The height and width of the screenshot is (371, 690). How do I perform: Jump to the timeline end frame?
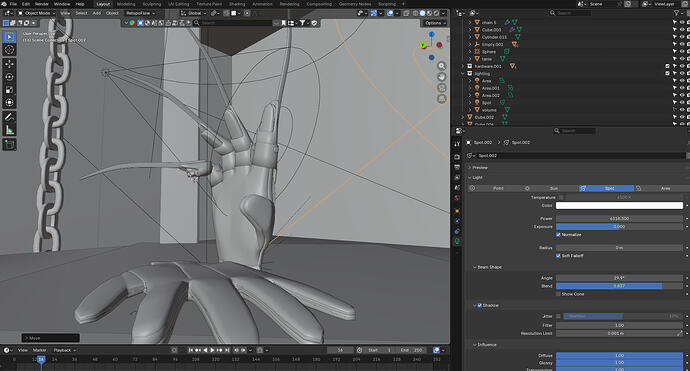[x=227, y=350]
